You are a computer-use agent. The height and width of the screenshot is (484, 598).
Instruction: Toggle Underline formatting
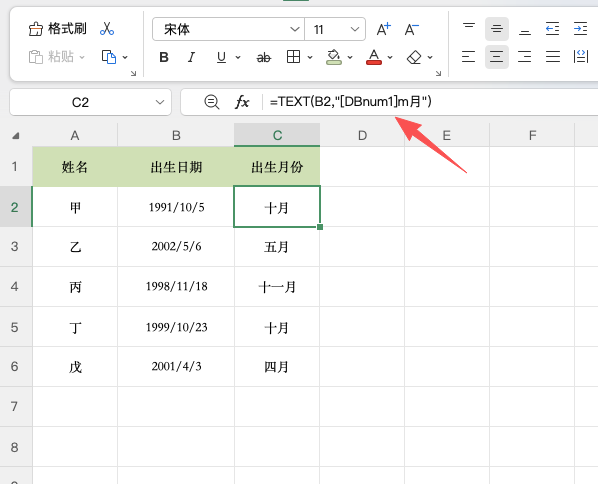click(221, 57)
